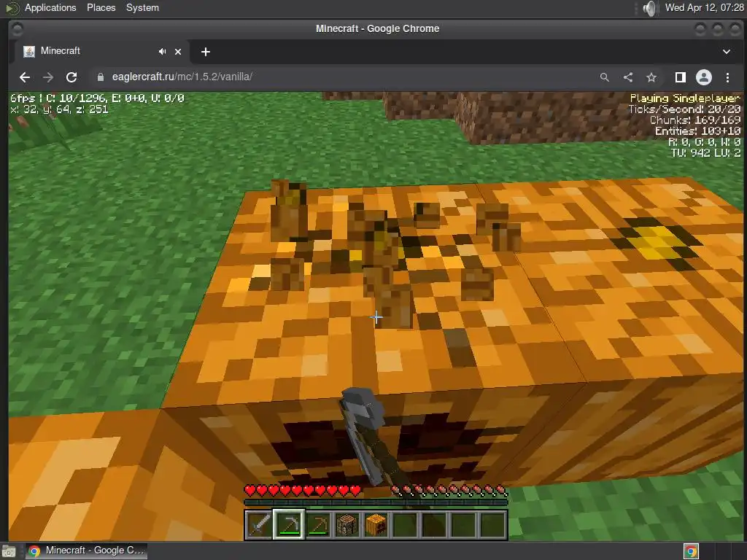This screenshot has width=747, height=560.
Task: Click the hunger bar
Action: (449, 490)
